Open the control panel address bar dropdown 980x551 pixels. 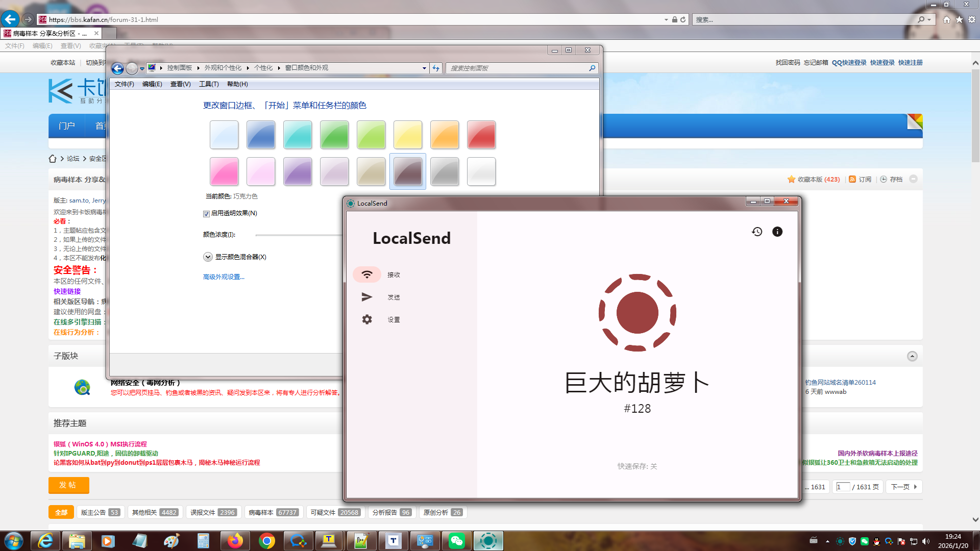424,68
